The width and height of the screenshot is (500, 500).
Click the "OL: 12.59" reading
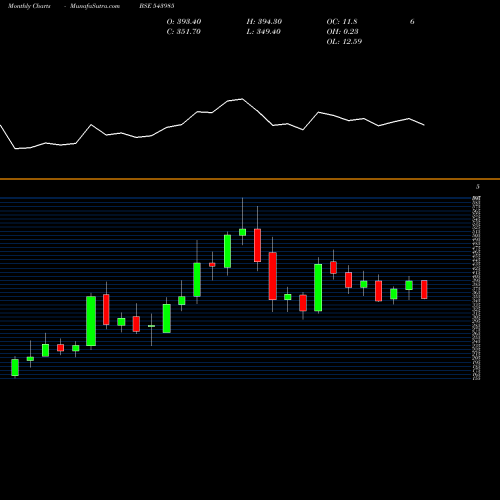pos(344,42)
